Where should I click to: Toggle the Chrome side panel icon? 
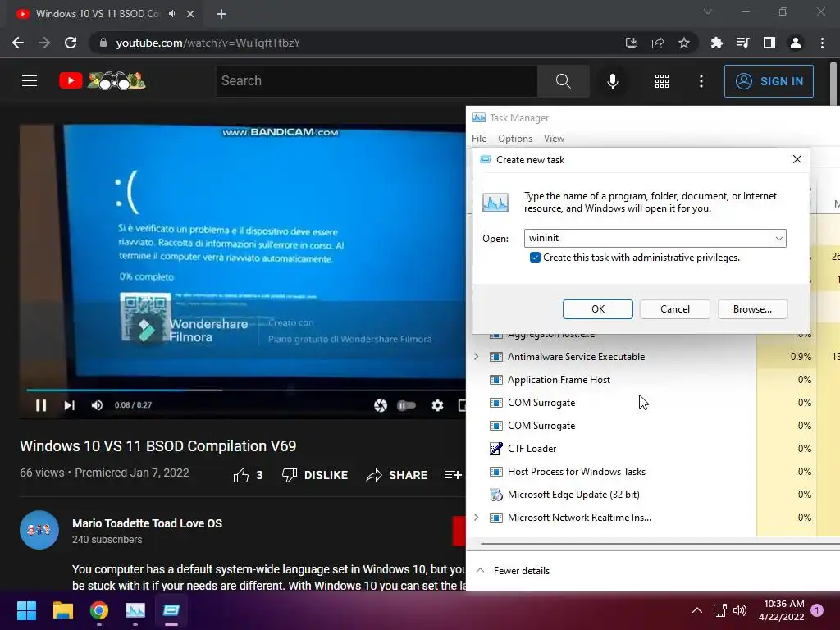769,43
